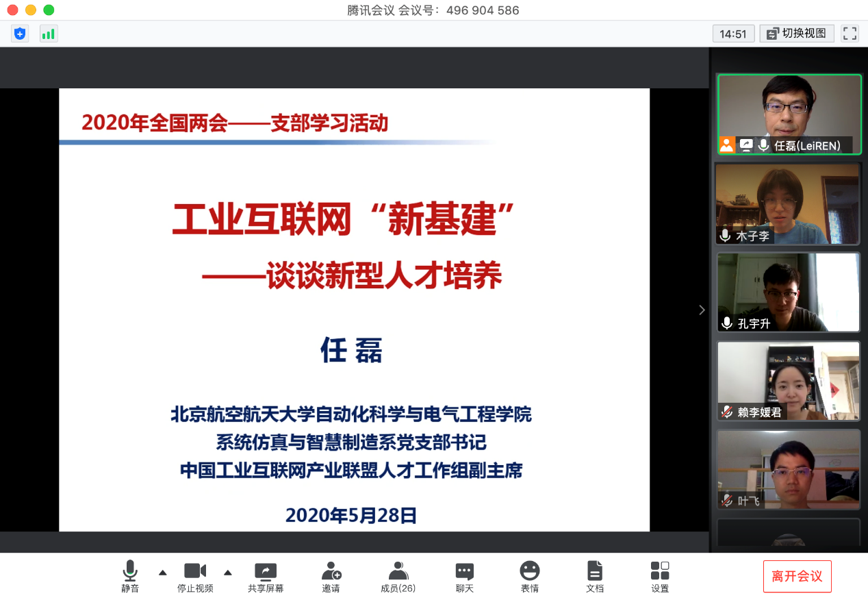Select the 木子李 video thumbnail
Viewport: 868px width, 600px height.
click(787, 203)
